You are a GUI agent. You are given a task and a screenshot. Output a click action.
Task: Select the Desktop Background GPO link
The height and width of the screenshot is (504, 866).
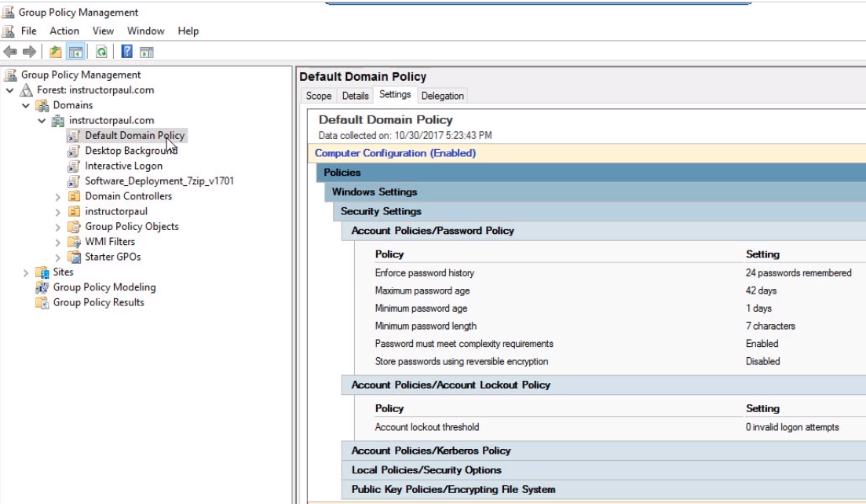click(x=131, y=151)
